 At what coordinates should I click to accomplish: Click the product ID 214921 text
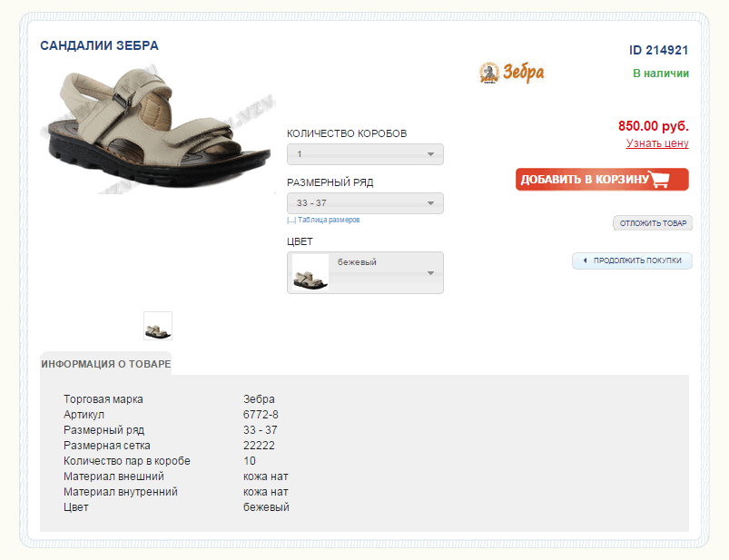(658, 50)
